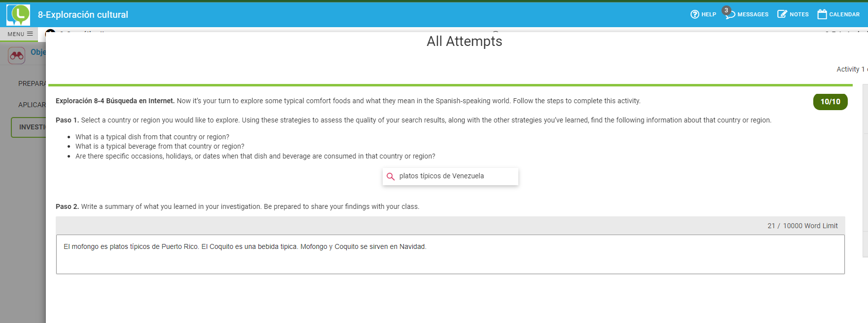This screenshot has height=323, width=868.
Task: Select the PREPARA section in sidebar
Action: (x=32, y=83)
